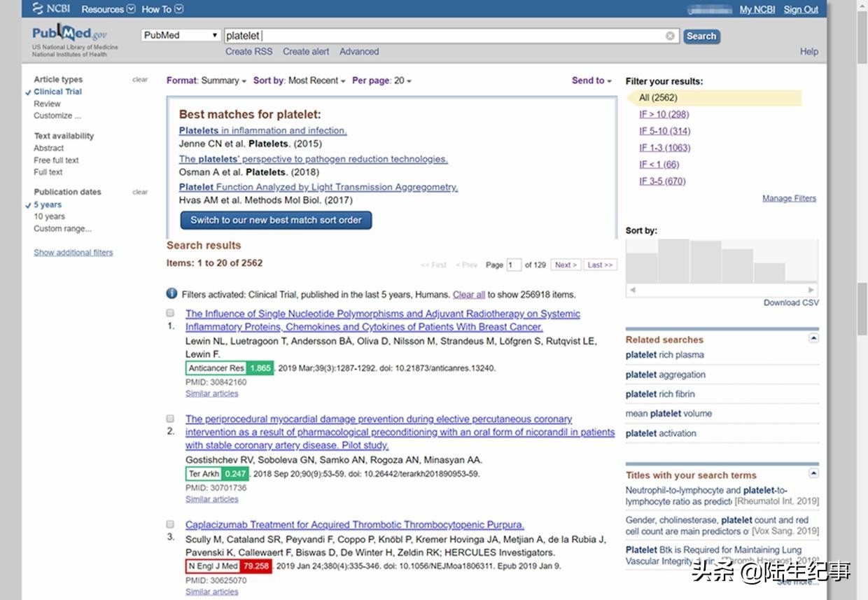Select the IF < 1 (66) filter

pyautogui.click(x=659, y=165)
